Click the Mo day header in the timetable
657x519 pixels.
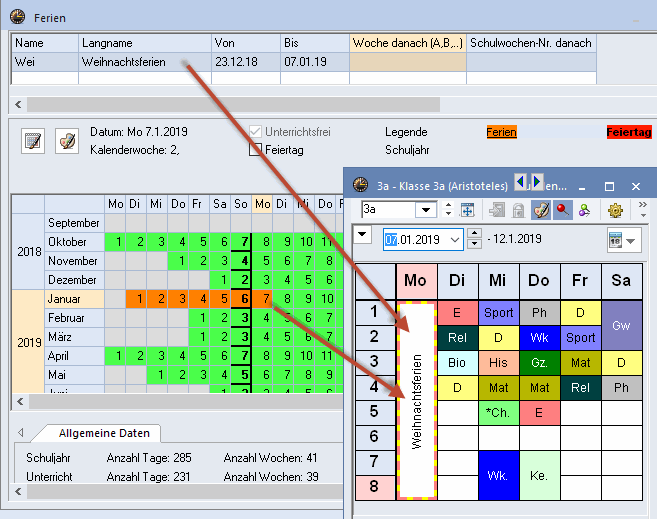click(416, 281)
